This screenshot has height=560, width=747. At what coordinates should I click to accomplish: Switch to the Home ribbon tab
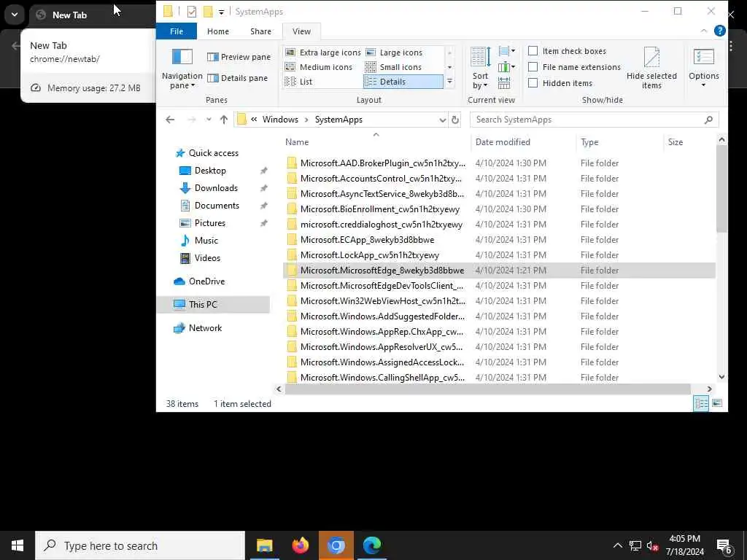pos(217,31)
